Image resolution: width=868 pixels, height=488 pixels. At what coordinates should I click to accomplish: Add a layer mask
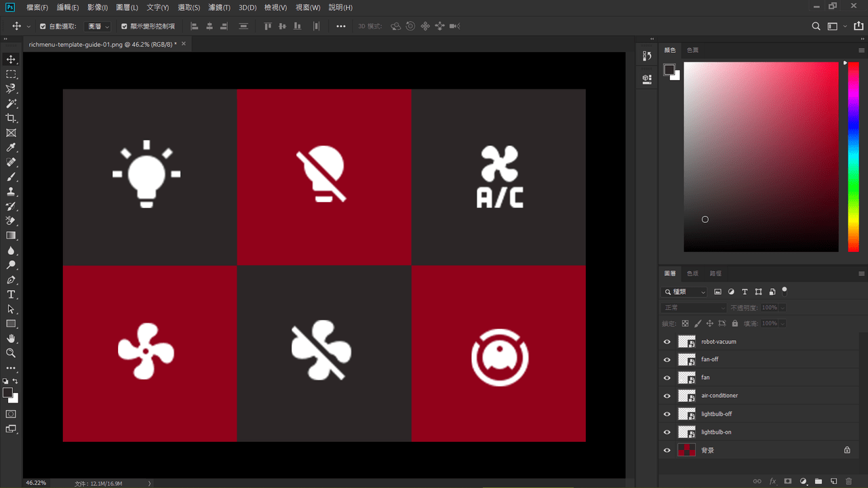point(788,481)
